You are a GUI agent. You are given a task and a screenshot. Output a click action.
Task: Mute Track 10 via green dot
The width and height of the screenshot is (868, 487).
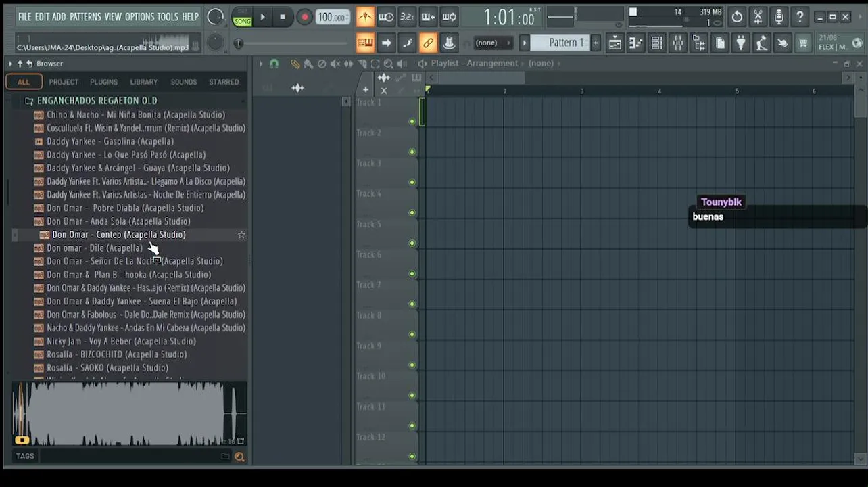412,396
